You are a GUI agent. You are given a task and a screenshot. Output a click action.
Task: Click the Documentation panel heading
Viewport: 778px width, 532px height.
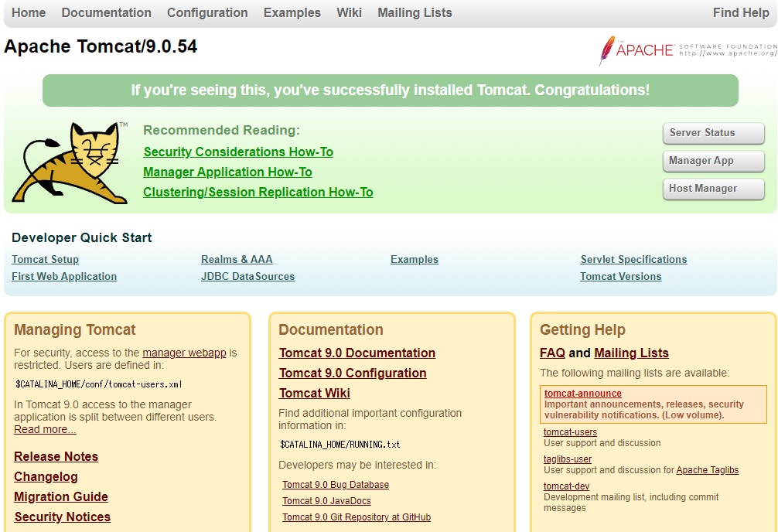point(331,330)
